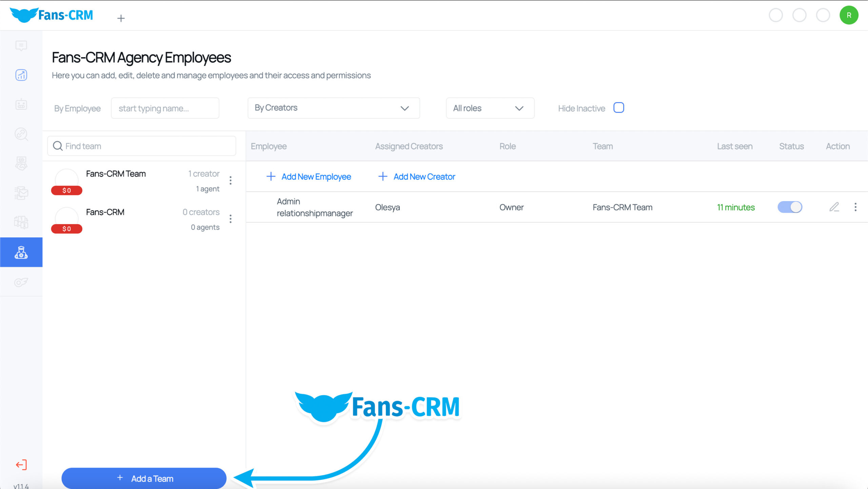Select the Fans-CRM Team list row
The image size is (868, 489).
point(144,181)
